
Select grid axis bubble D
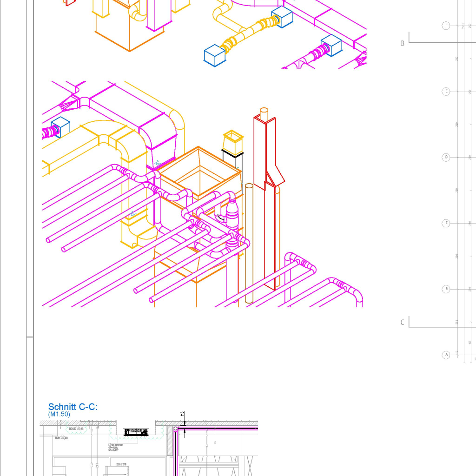point(446,157)
